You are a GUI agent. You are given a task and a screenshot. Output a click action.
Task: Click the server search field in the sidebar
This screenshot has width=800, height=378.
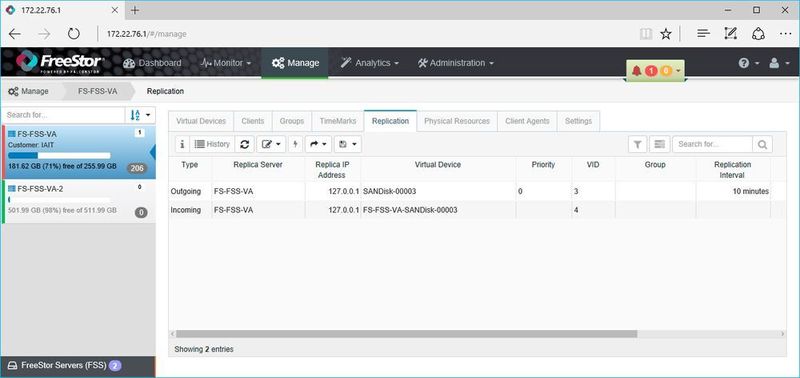[63, 115]
